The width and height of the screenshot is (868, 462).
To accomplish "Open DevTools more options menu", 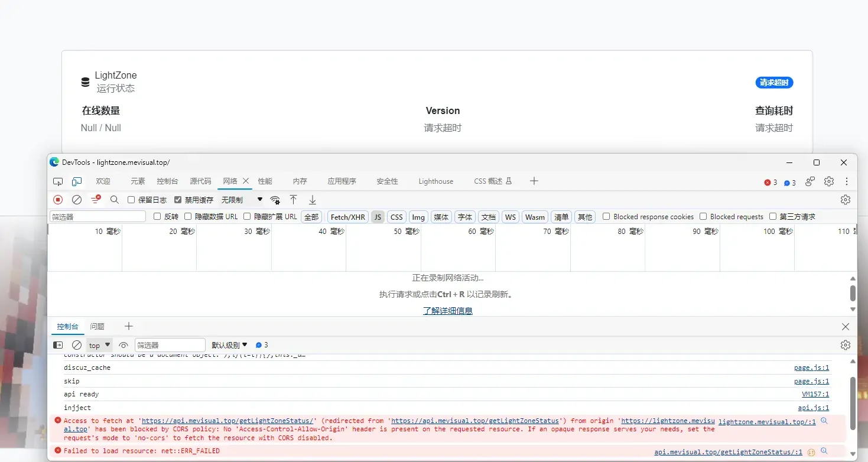I will [847, 181].
